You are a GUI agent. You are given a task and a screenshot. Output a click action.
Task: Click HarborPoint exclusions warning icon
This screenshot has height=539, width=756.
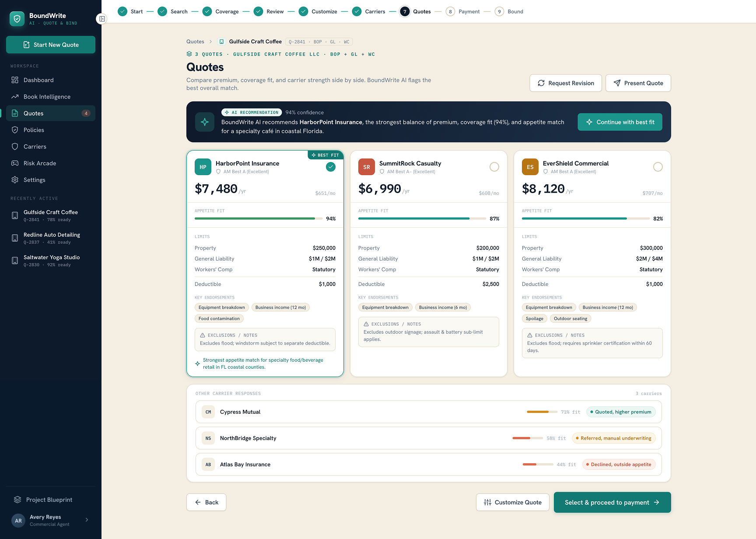point(203,335)
